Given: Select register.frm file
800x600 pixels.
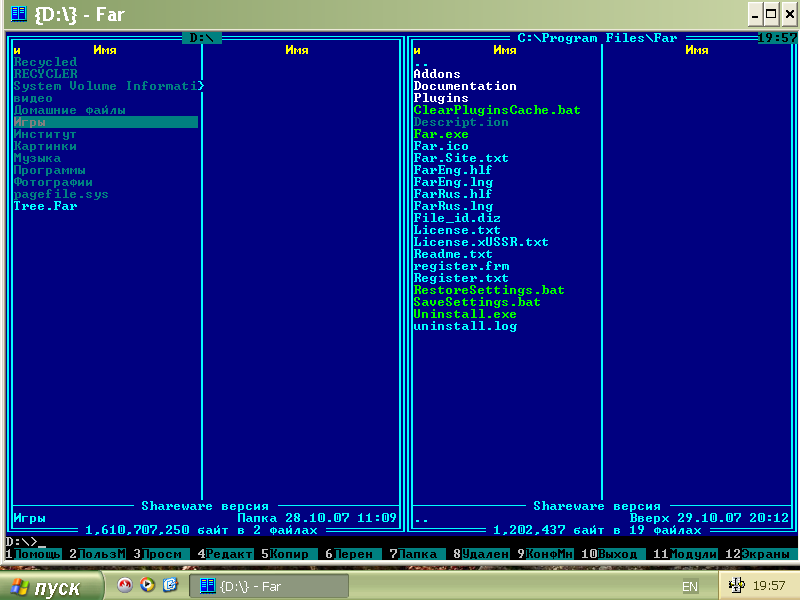Looking at the screenshot, I should tap(461, 266).
